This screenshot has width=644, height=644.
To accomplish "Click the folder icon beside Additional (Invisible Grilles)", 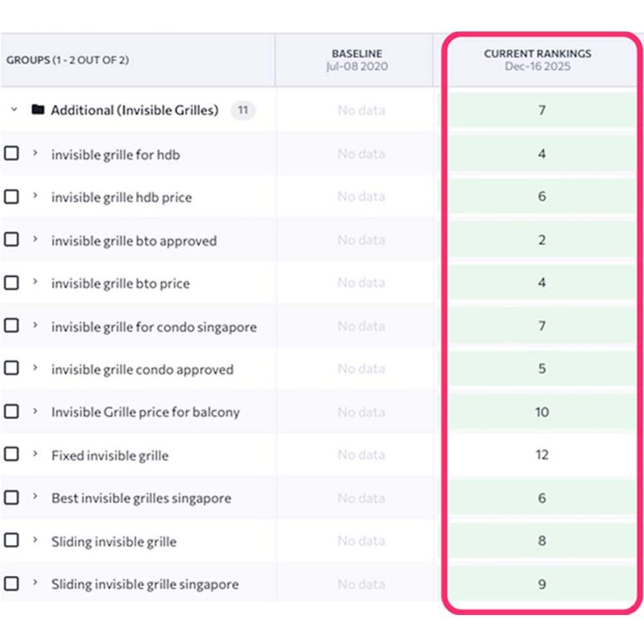I will [38, 110].
